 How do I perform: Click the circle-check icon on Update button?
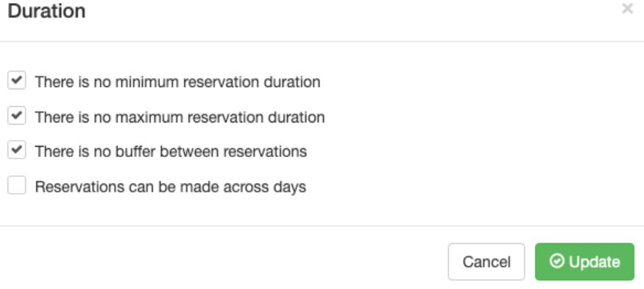[557, 261]
